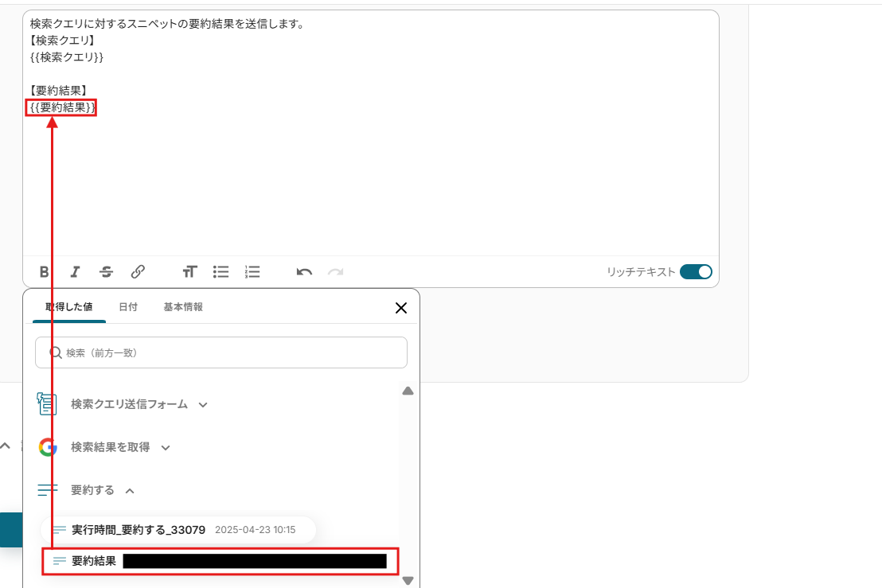882x588 pixels.
Task: Focus the 検索（前方一致）search field
Action: coord(221,352)
